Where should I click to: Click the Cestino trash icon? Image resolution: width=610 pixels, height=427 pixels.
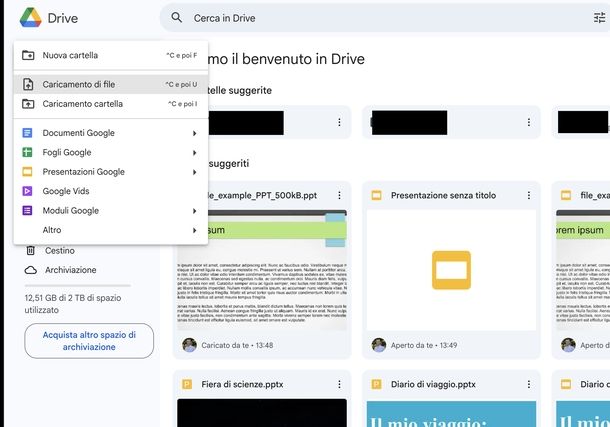pyautogui.click(x=30, y=250)
